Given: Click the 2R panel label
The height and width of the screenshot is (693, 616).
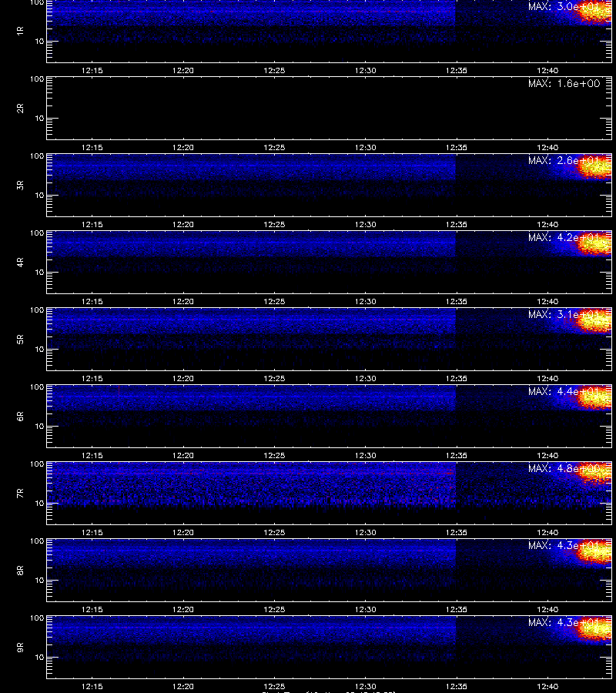Looking at the screenshot, I should [x=20, y=109].
